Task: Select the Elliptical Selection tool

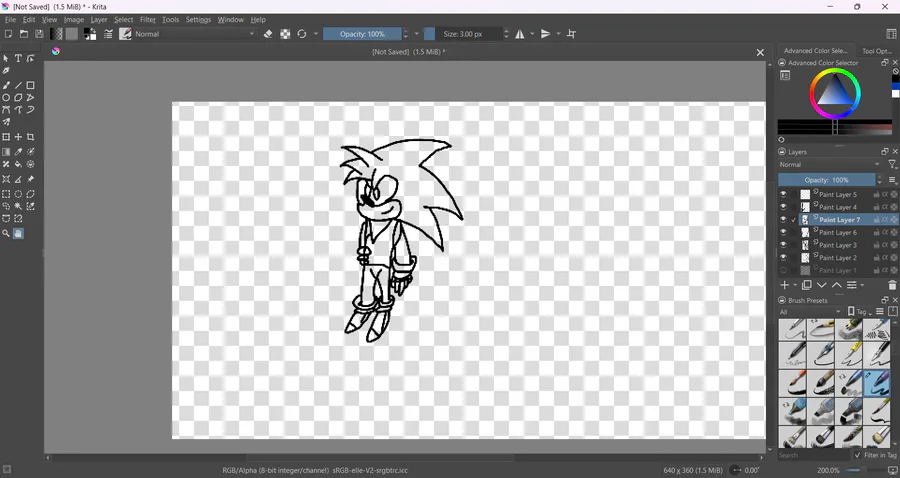Action: 18,194
